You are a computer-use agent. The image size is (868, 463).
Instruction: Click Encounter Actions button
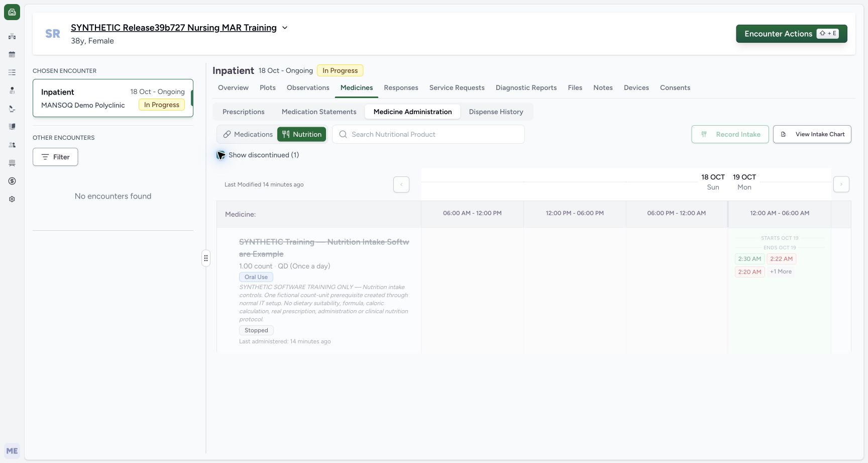click(792, 34)
